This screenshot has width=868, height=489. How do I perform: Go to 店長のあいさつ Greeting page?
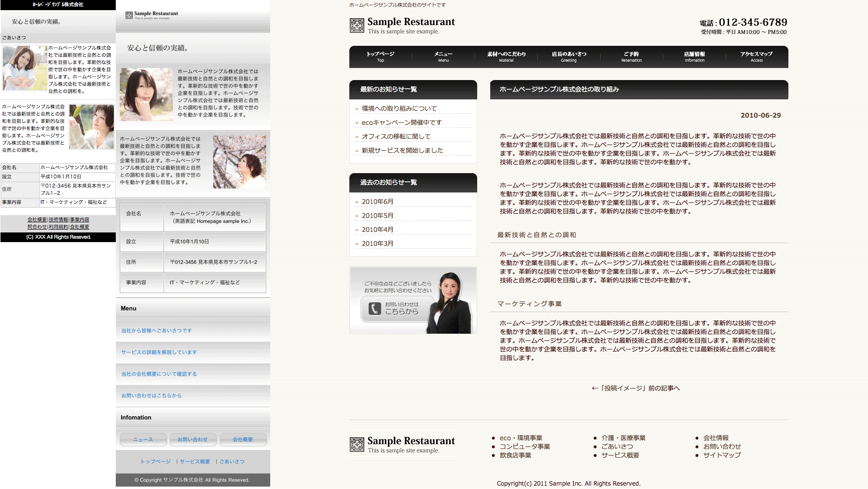point(569,57)
